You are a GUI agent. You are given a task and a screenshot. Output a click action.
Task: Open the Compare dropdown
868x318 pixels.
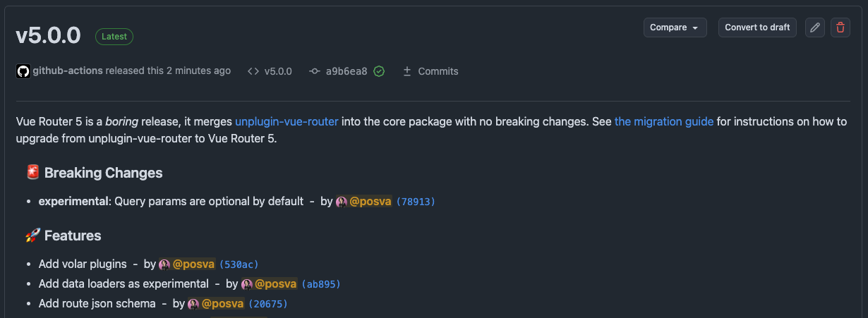[x=675, y=27]
